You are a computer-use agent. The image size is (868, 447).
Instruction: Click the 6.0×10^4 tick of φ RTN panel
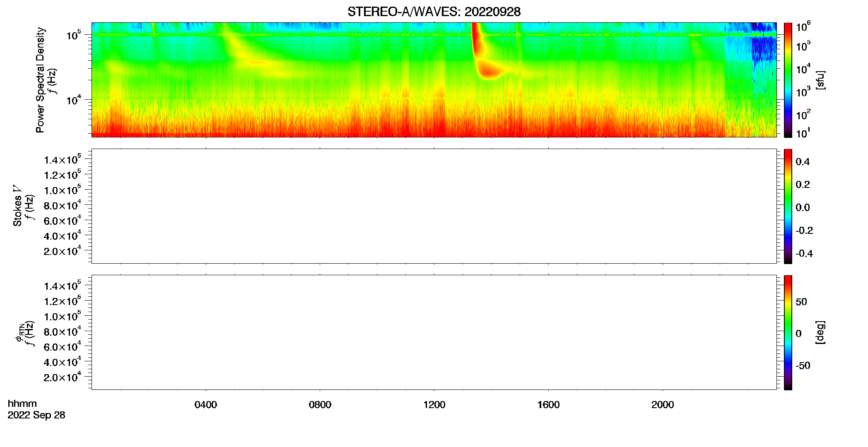(x=63, y=347)
